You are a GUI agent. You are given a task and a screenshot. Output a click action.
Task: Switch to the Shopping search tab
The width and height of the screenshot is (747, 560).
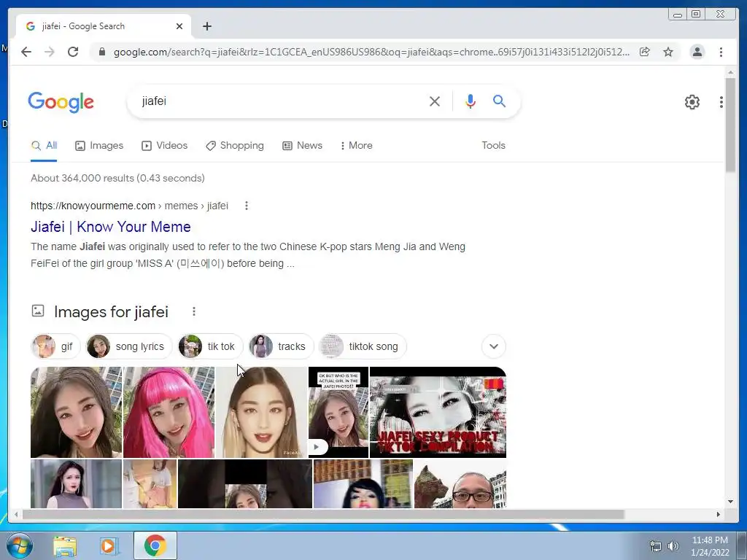pyautogui.click(x=234, y=146)
